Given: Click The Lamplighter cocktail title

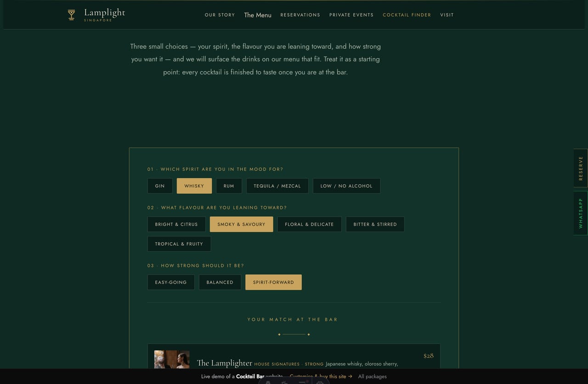Looking at the screenshot, I should 225,363.
